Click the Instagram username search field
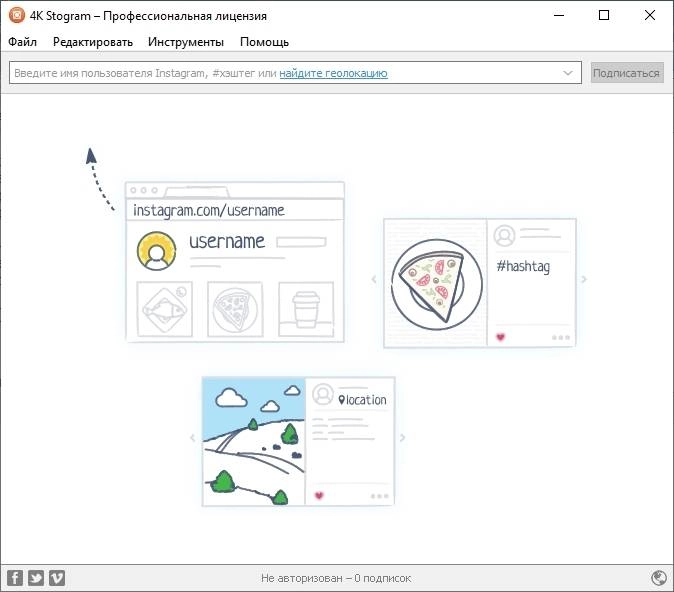The height and width of the screenshot is (592, 674). [x=295, y=73]
